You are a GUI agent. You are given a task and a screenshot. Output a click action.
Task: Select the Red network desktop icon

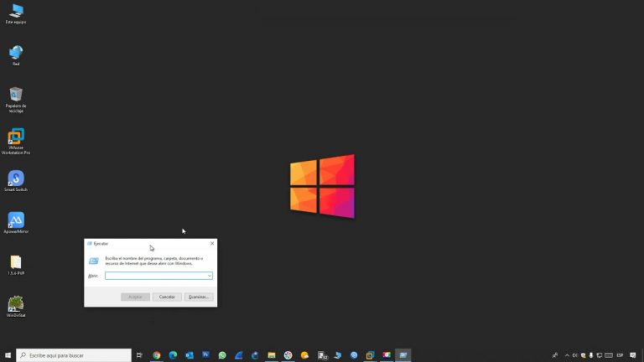[16, 55]
